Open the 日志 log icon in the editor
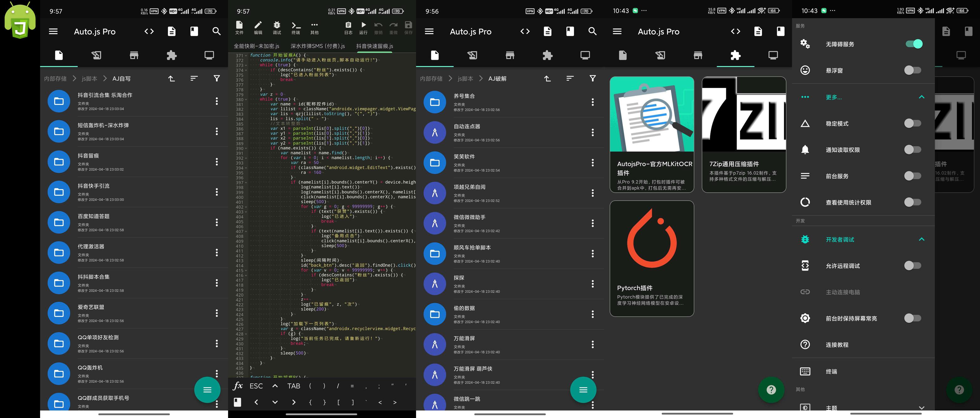The width and height of the screenshot is (980, 418). pyautogui.click(x=348, y=28)
